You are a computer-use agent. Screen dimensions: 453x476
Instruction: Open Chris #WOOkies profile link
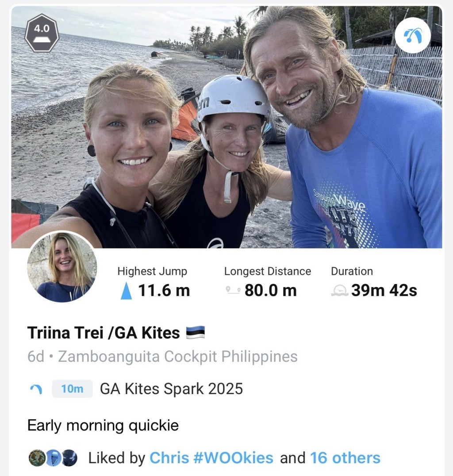click(x=211, y=458)
